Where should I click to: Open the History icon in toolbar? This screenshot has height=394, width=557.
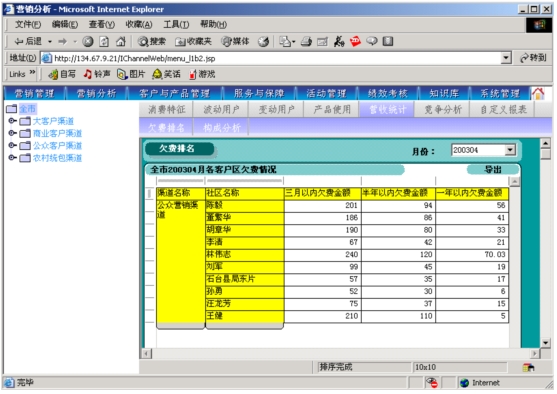[264, 42]
